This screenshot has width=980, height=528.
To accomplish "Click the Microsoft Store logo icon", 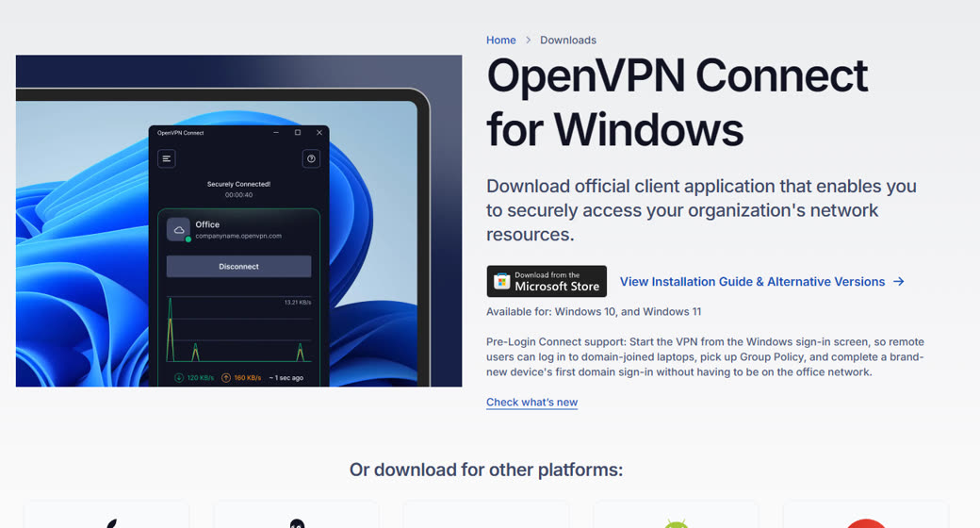I will tap(501, 282).
